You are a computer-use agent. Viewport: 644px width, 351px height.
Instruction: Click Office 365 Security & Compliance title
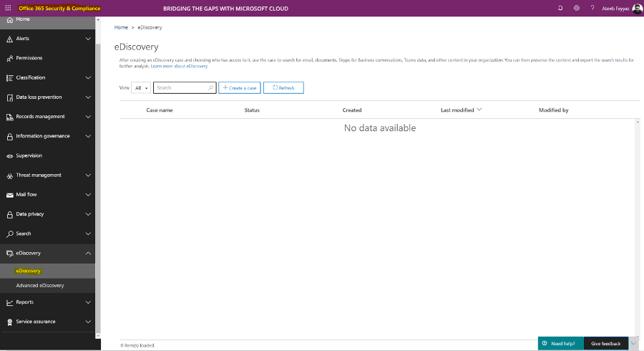(x=59, y=8)
